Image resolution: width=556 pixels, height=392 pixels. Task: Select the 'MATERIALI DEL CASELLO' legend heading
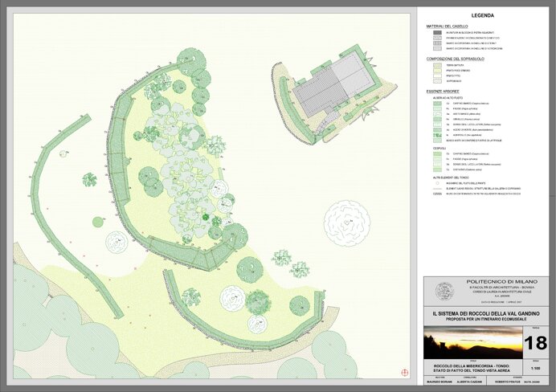tap(447, 27)
